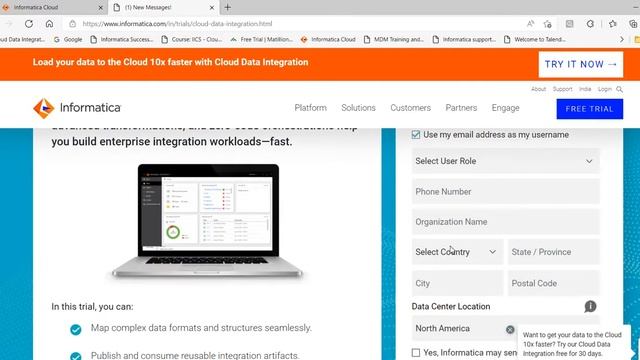This screenshot has height=360, width=640.
Task: Click the browser address bar URL
Action: [177, 24]
